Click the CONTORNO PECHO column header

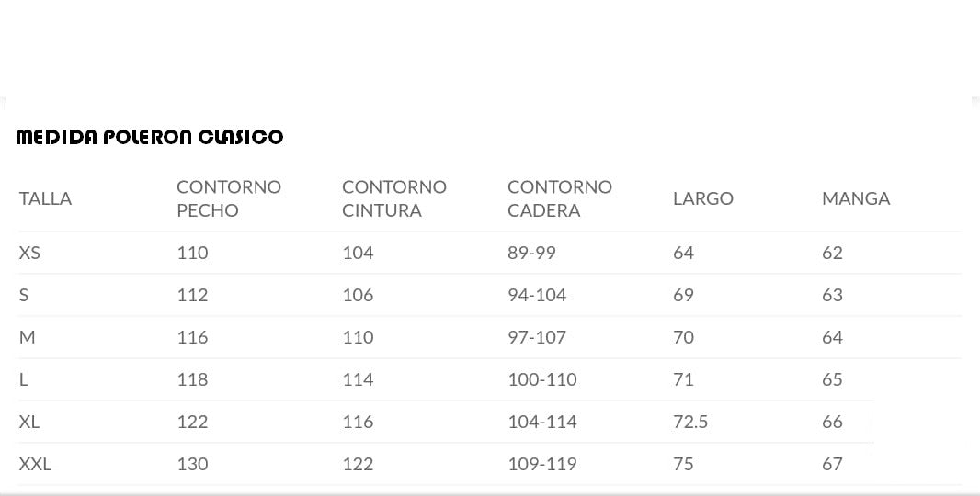tap(229, 198)
